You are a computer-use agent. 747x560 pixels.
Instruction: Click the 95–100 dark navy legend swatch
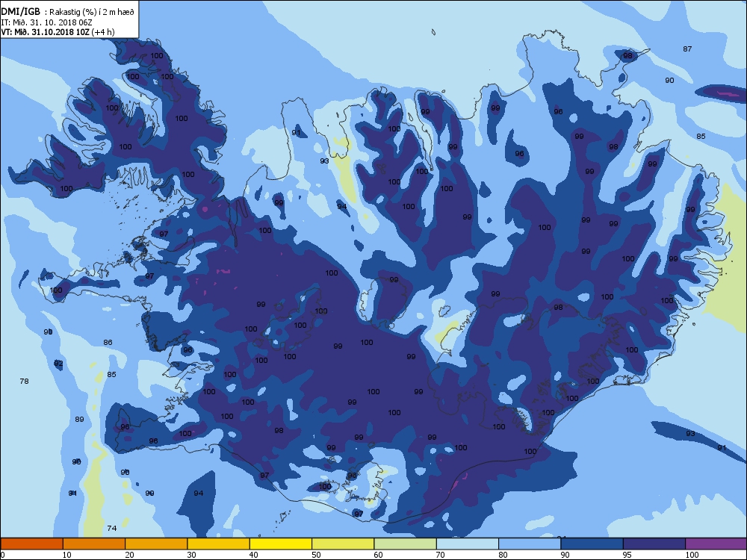(654, 544)
